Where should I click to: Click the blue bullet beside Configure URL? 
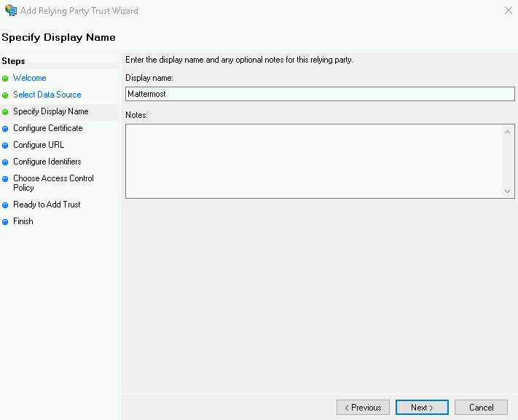point(5,146)
